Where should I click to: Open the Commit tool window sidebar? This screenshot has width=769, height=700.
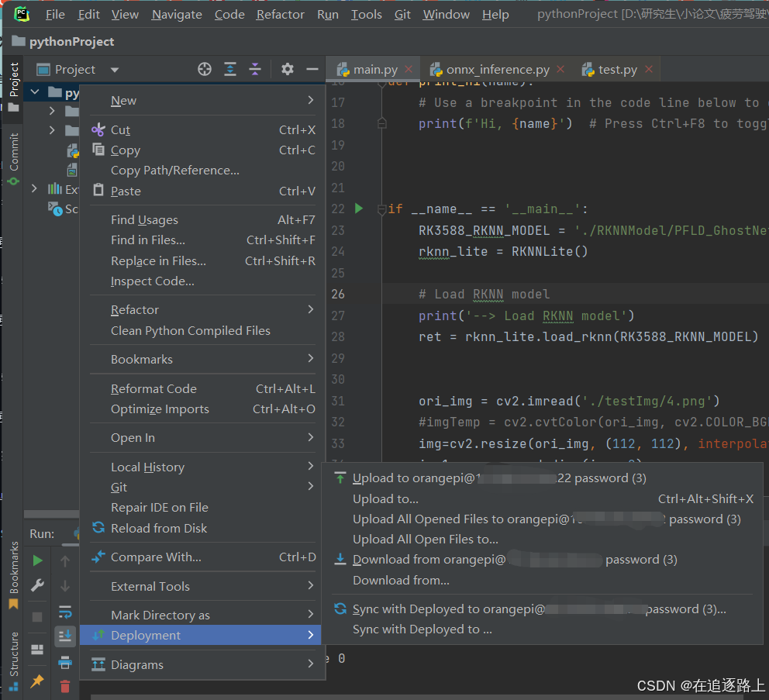[14, 158]
